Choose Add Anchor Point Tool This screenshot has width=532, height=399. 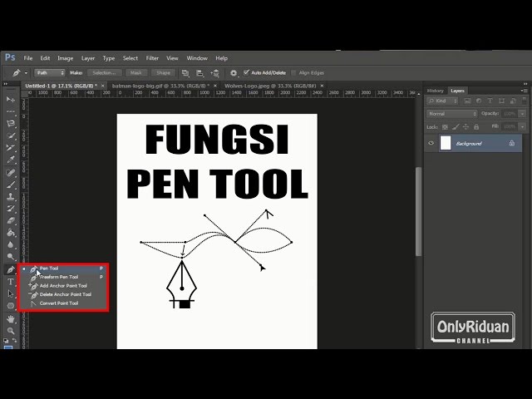click(63, 286)
